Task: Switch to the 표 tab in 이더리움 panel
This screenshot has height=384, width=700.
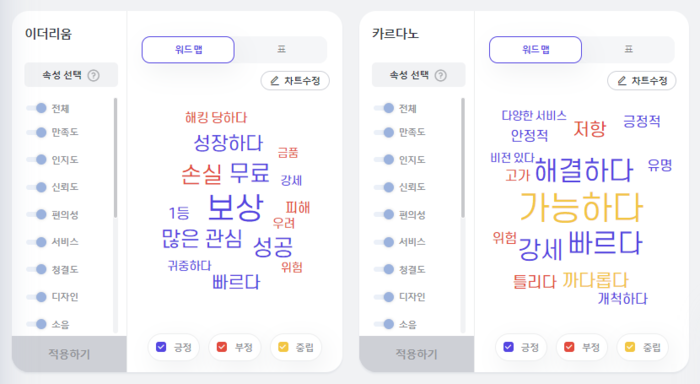Action: [281, 49]
